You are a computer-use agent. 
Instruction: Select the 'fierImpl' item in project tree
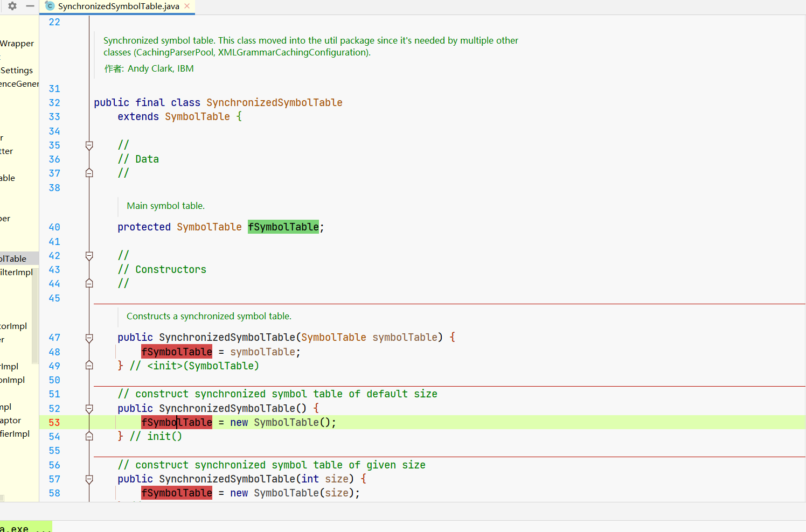pyautogui.click(x=15, y=434)
